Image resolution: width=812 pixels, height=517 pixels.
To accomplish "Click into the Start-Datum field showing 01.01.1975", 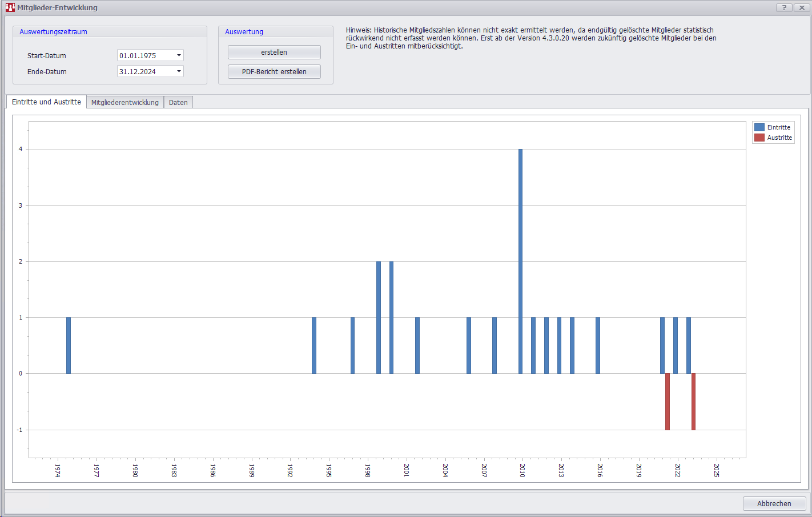I will 145,55.
